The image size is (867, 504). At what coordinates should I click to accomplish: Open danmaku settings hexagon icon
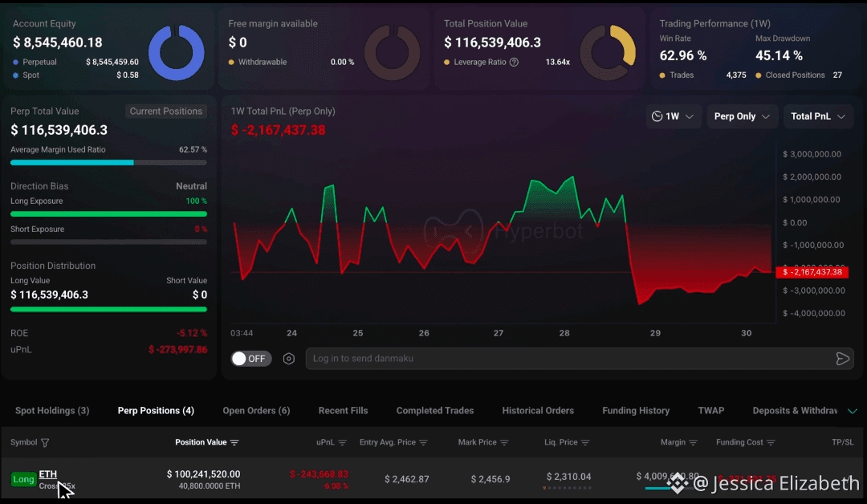(289, 359)
